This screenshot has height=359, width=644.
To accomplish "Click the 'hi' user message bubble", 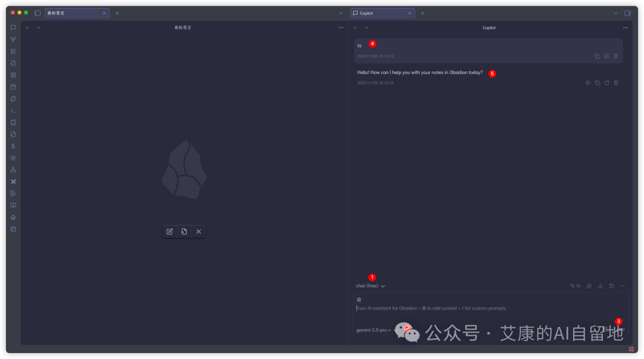I will pyautogui.click(x=489, y=51).
